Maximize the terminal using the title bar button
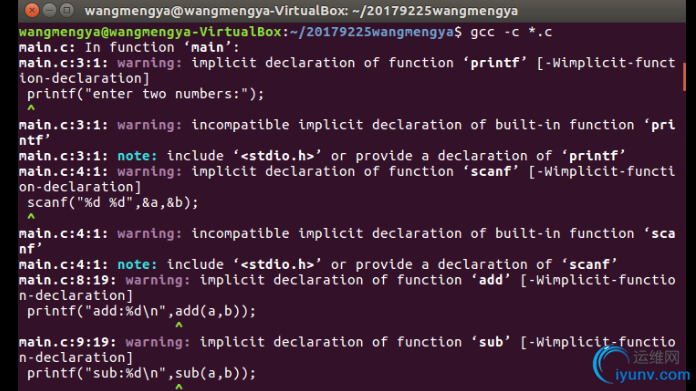Screen dimensions: 696x391 [x=67, y=10]
